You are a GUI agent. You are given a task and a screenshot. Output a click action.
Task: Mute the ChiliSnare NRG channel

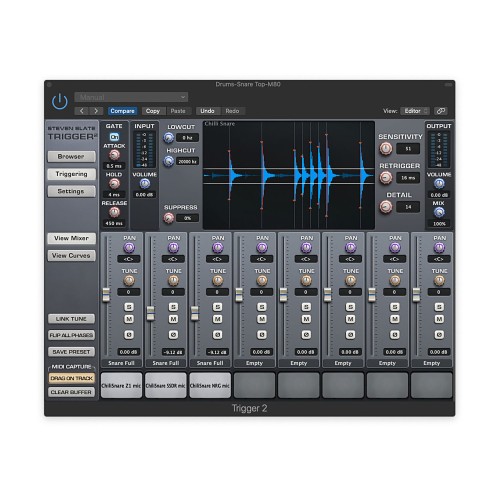(218, 319)
